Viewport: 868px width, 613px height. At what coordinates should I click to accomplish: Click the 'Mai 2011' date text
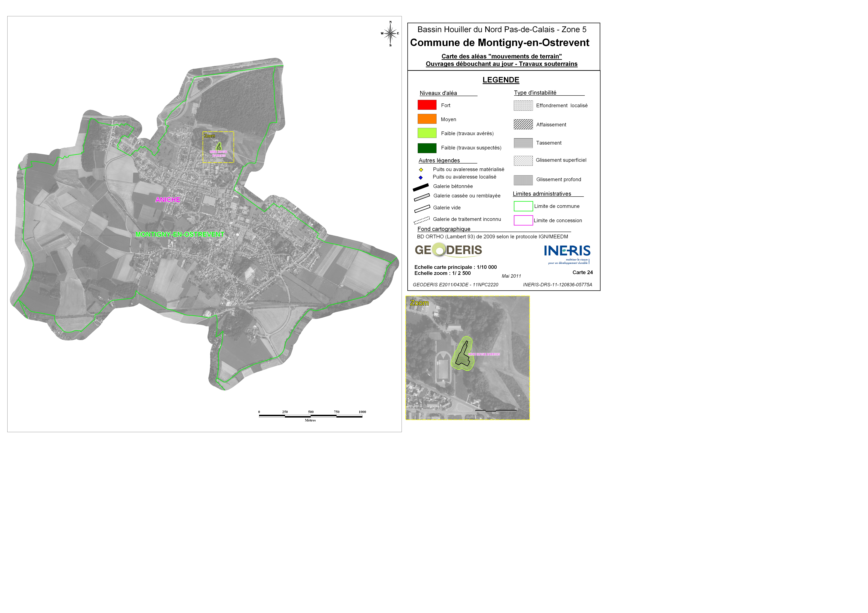511,276
